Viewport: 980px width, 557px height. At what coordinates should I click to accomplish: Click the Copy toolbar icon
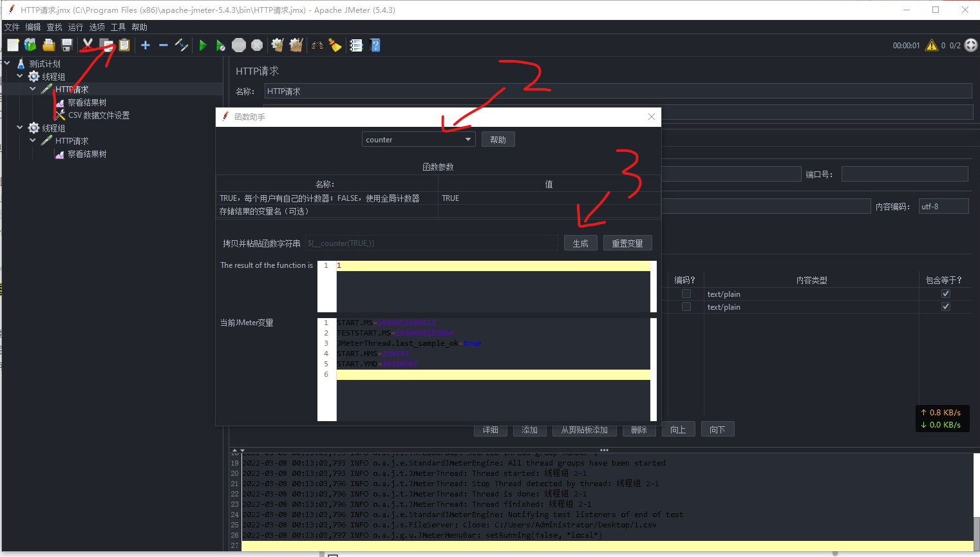point(106,45)
